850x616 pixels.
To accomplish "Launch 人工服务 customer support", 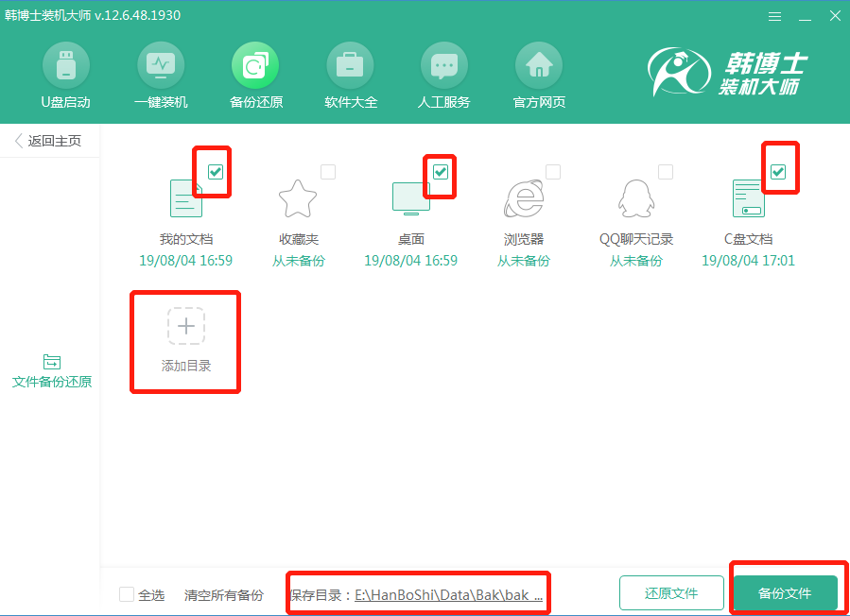I will click(443, 66).
